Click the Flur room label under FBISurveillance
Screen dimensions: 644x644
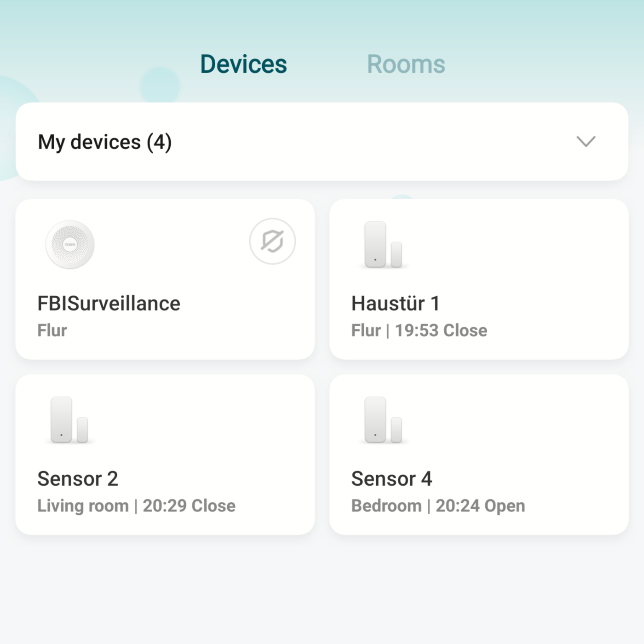coord(52,330)
